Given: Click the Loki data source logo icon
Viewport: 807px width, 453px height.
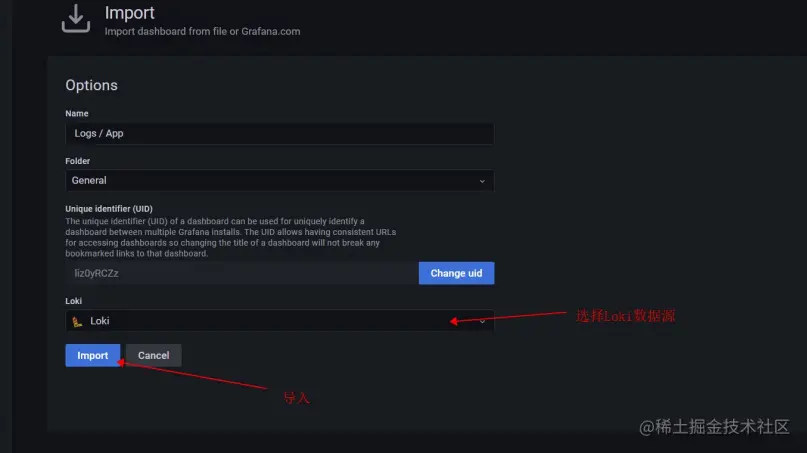Looking at the screenshot, I should (76, 321).
